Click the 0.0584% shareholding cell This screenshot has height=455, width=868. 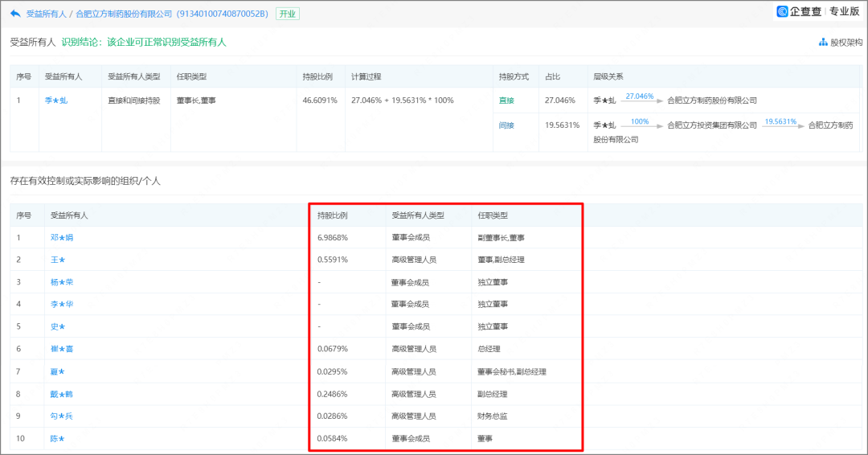tap(332, 438)
